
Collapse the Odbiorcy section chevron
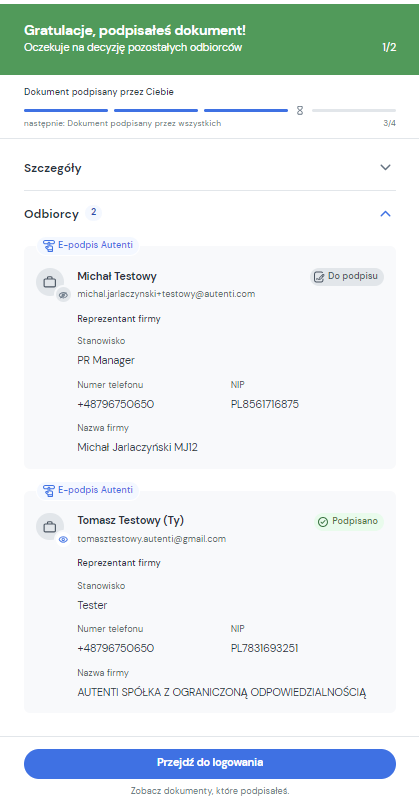[x=385, y=214]
